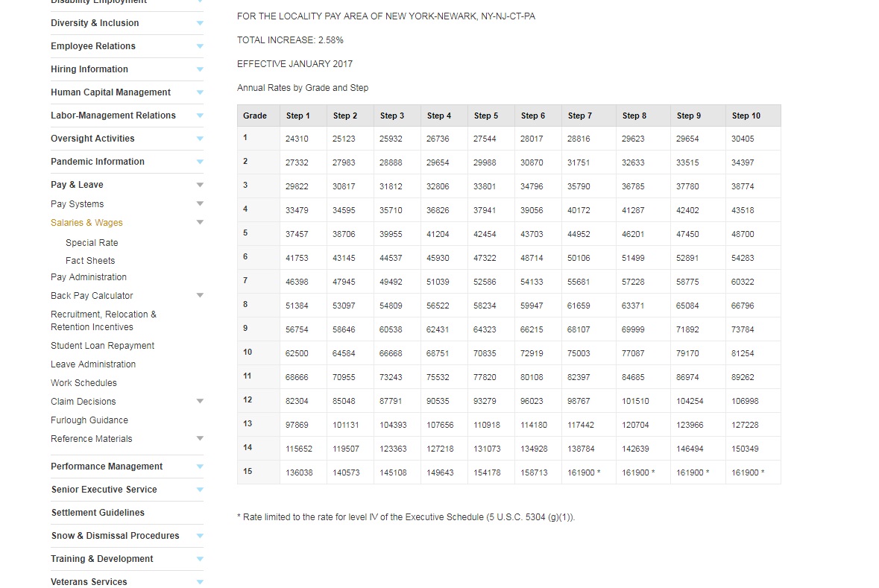Screen dimensions: 879x588
Task: Expand the Pandemic Information arrow
Action: pos(200,162)
